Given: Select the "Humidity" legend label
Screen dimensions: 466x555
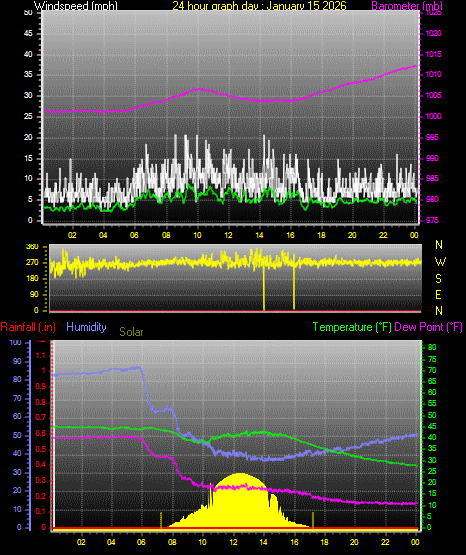Looking at the screenshot, I should pyautogui.click(x=86, y=327).
